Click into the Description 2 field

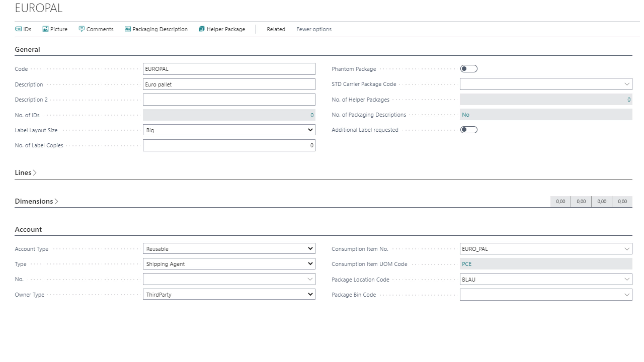click(229, 100)
